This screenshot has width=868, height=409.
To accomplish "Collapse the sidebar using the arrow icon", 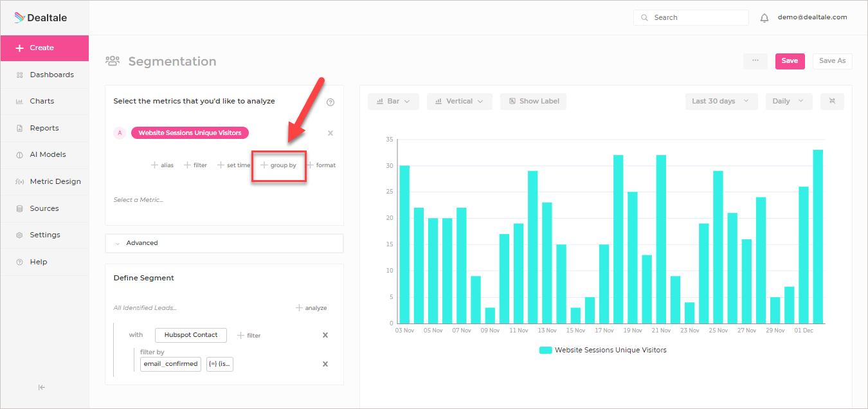I will (x=42, y=387).
